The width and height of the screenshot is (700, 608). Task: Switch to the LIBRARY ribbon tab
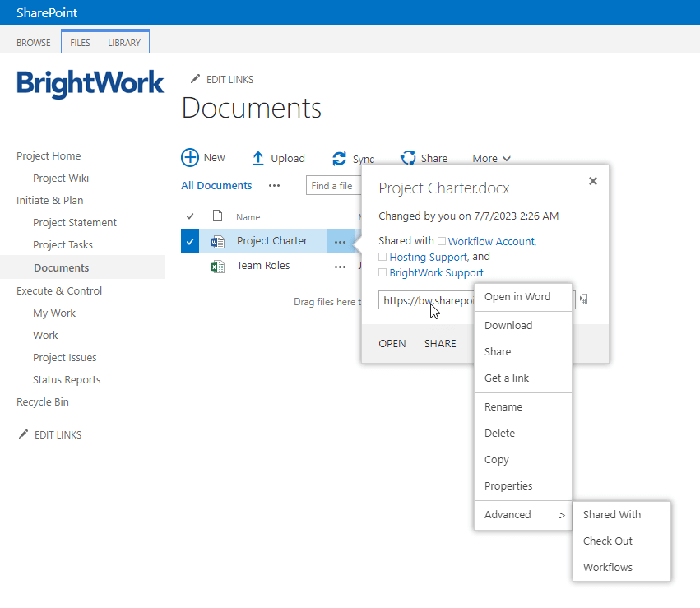(124, 43)
